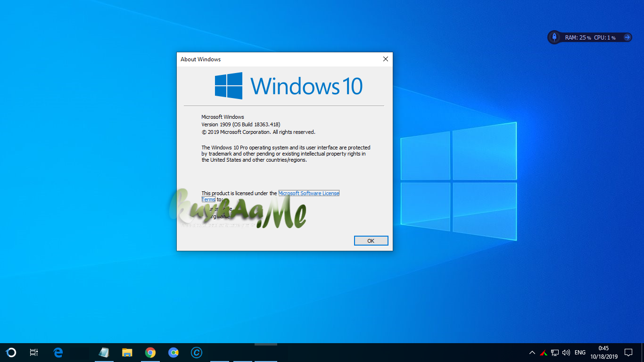Click the circular C taskbar icon

[196, 352]
